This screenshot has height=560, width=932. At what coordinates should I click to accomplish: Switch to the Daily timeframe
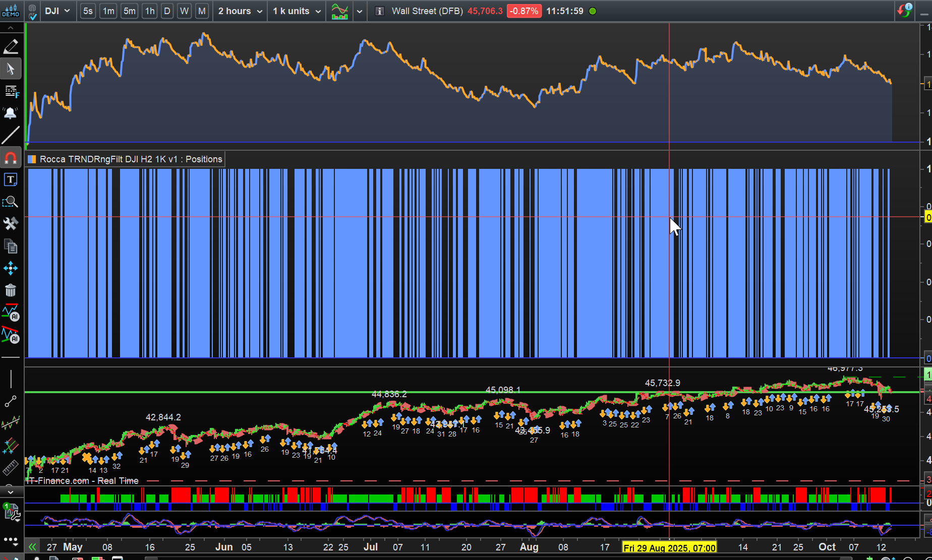point(167,11)
